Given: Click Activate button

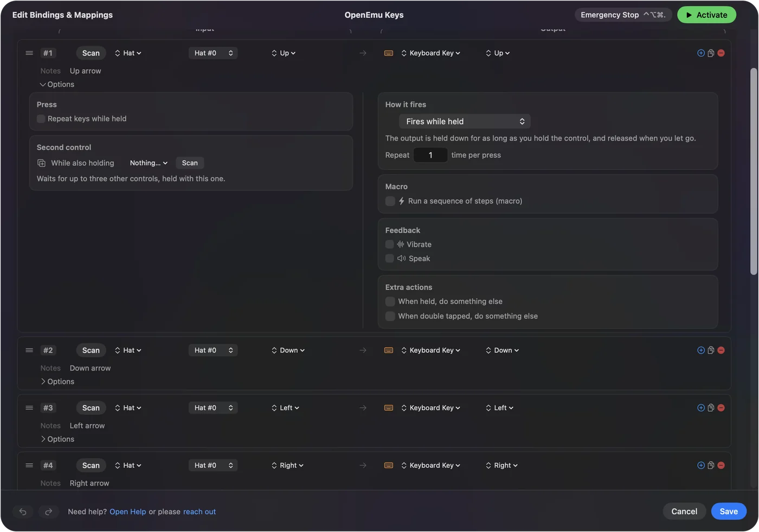Looking at the screenshot, I should point(706,15).
